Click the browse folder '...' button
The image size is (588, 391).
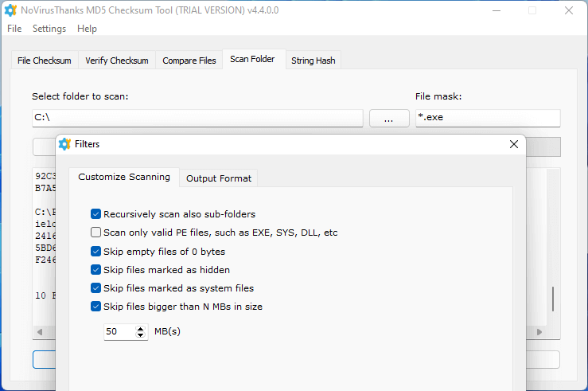coord(389,119)
